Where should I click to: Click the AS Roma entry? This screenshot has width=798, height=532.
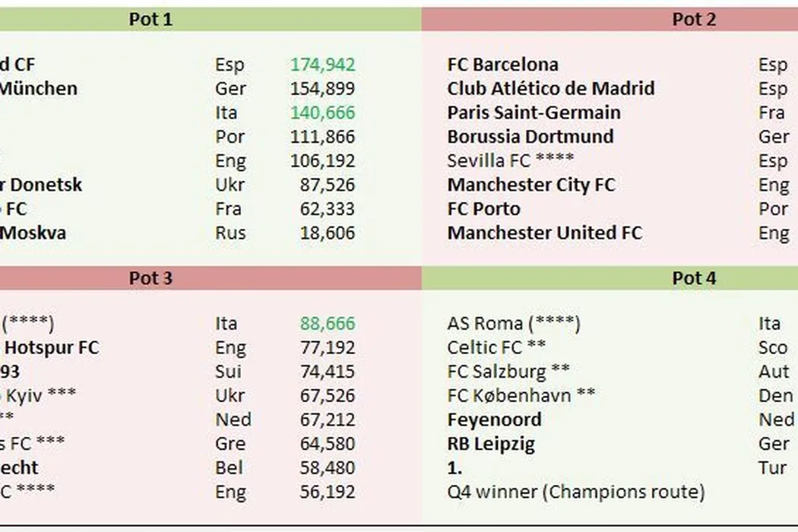[513, 324]
